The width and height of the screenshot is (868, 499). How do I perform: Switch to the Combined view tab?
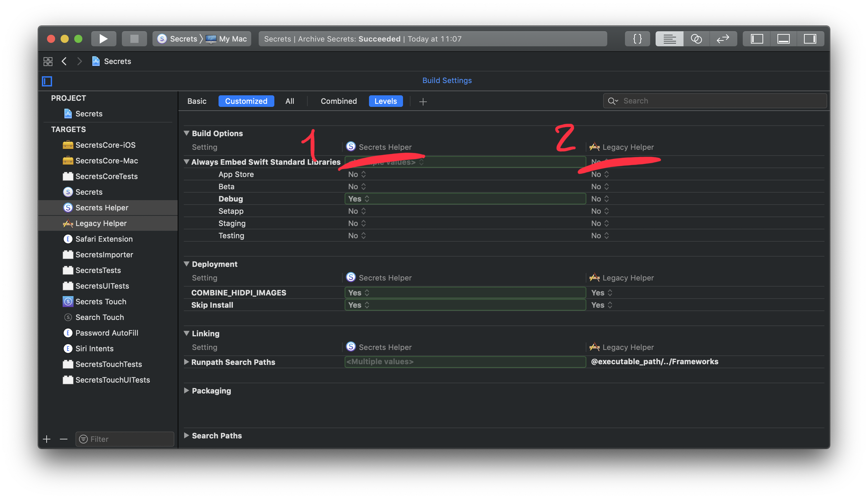point(339,101)
